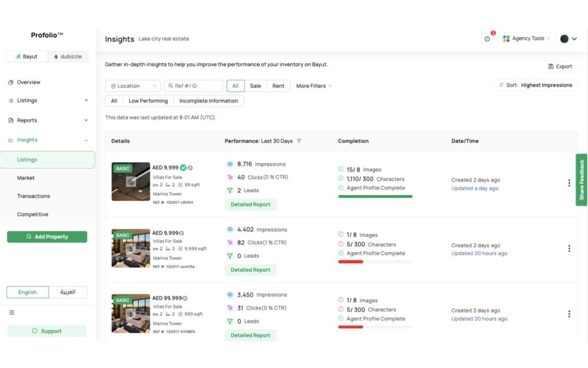The image size is (588, 368).
Task: Click the Export button
Action: 560,67
